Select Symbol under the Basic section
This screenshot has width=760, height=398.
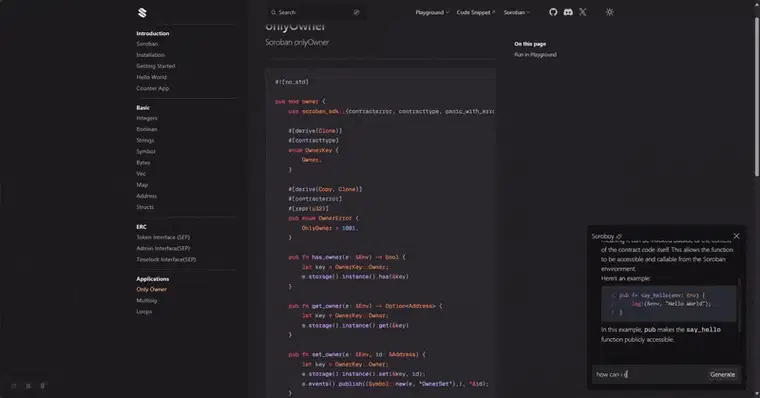coord(146,152)
